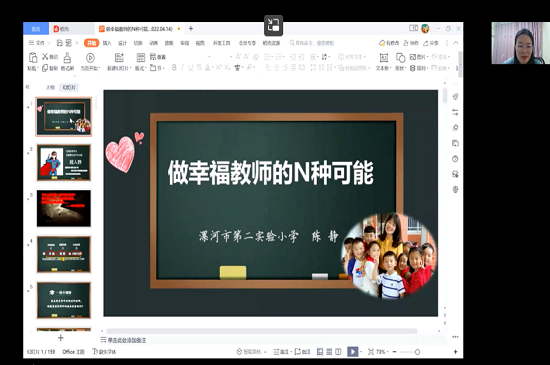Viewport: 550px width, 365px height.
Task: Play slideshow from status bar button
Action: [352, 352]
